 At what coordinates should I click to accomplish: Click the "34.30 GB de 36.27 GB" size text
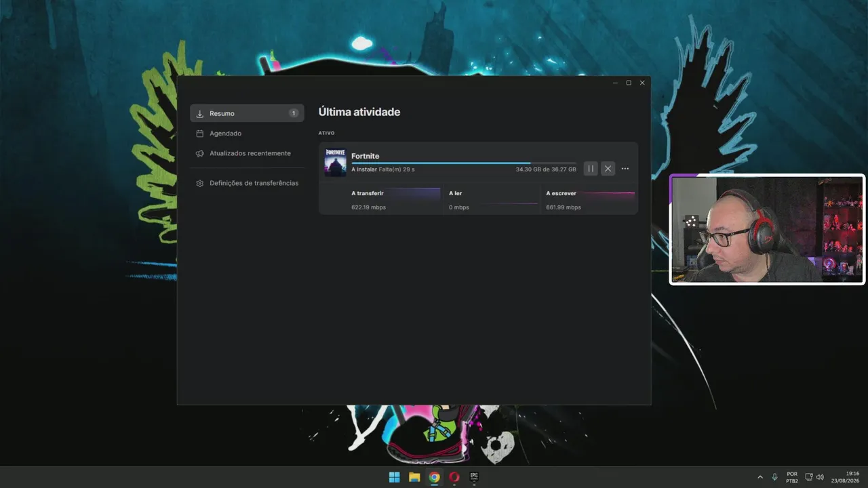(546, 169)
